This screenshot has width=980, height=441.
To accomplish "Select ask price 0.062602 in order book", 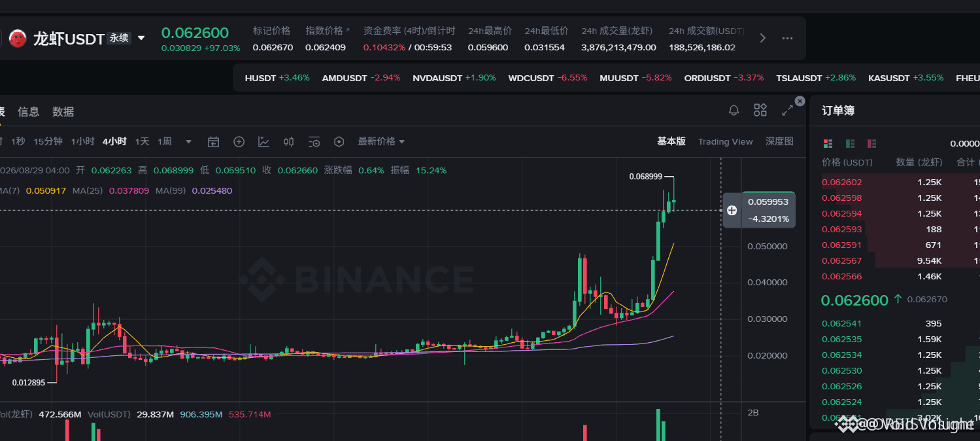I will (841, 183).
